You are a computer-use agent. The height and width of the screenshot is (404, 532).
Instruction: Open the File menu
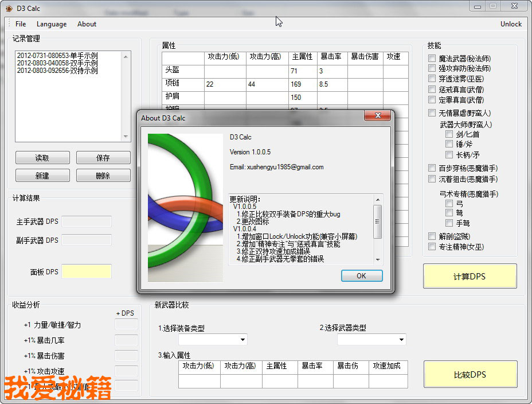[21, 24]
